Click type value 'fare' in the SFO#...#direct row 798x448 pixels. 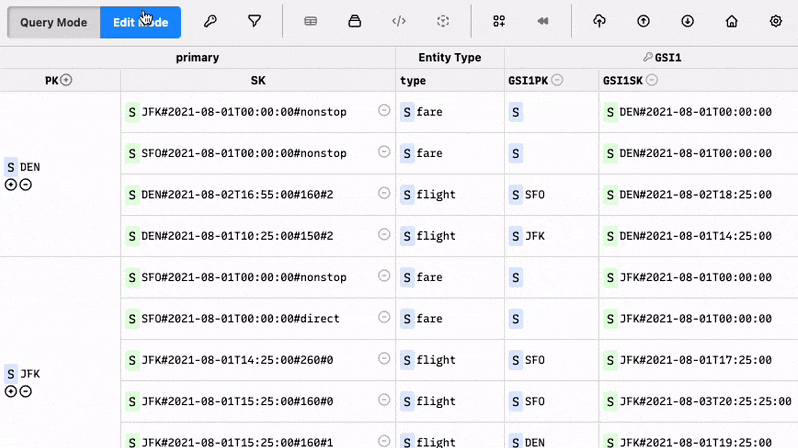(x=430, y=319)
